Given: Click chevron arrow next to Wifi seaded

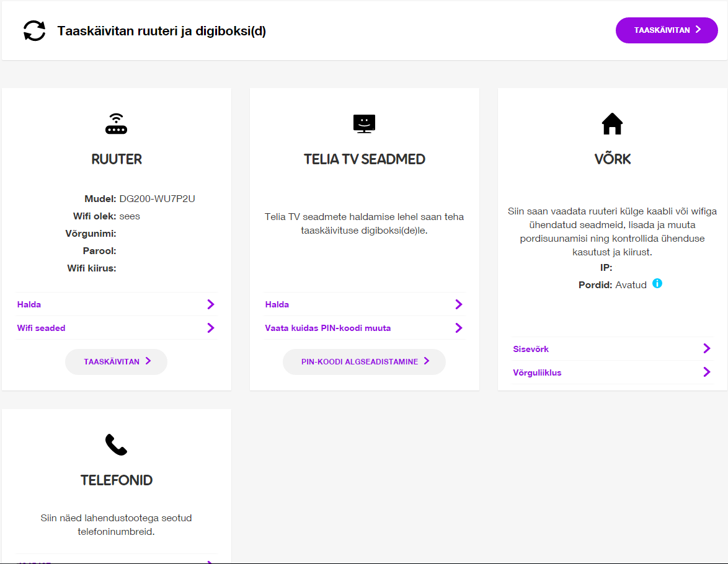Looking at the screenshot, I should pyautogui.click(x=211, y=328).
